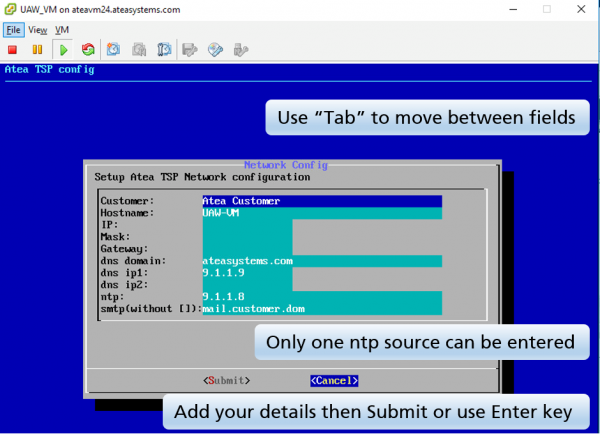This screenshot has height=434, width=600.
Task: Click into the Gateway field
Action: coord(248,249)
